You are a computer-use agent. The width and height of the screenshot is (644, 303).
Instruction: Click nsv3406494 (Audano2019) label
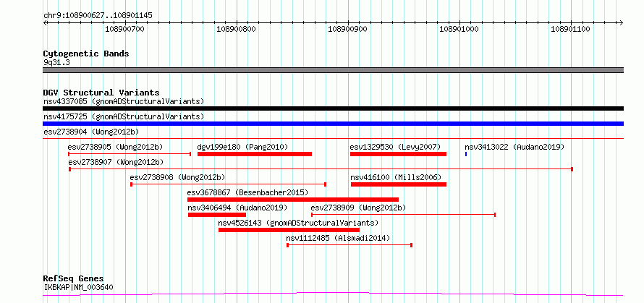(x=237, y=208)
